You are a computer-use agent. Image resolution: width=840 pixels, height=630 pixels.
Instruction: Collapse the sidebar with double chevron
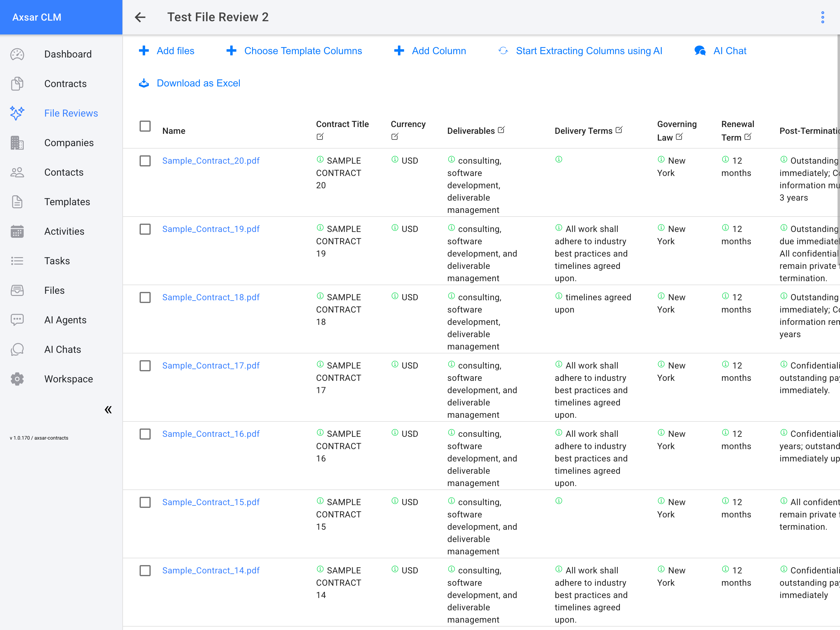click(108, 410)
